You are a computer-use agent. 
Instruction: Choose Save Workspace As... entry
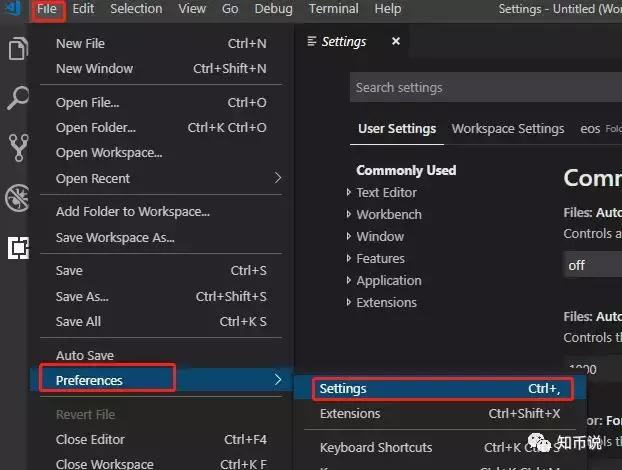pos(161,238)
